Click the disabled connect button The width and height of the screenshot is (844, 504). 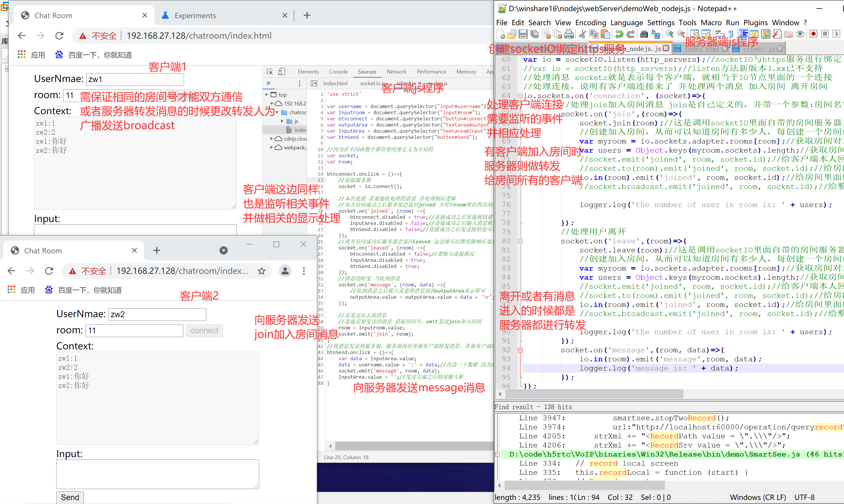204,330
